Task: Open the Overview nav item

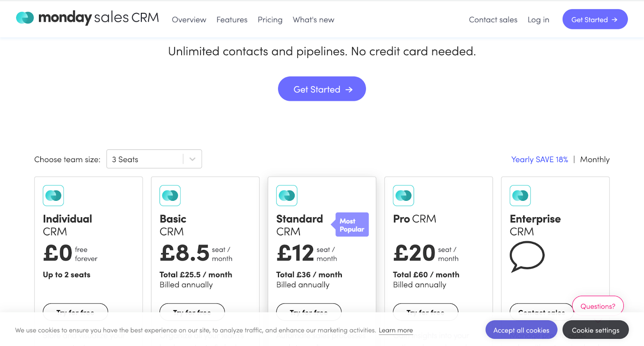Action: tap(189, 20)
